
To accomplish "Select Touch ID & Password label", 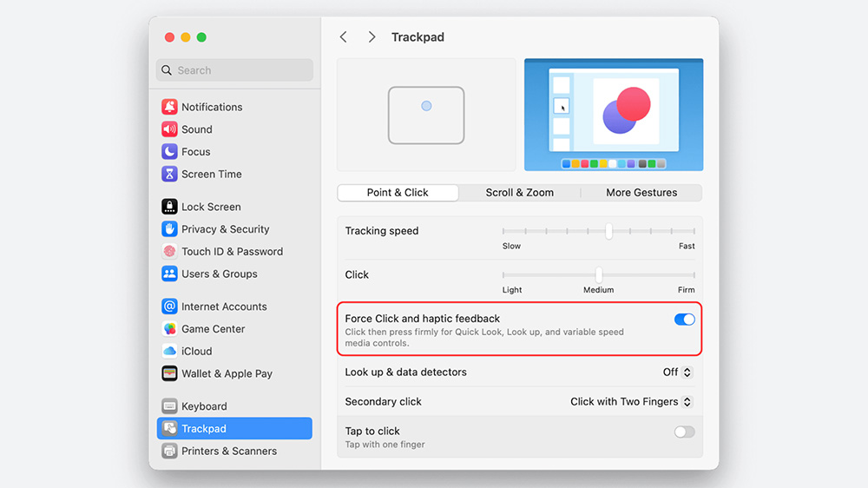I will pos(232,252).
